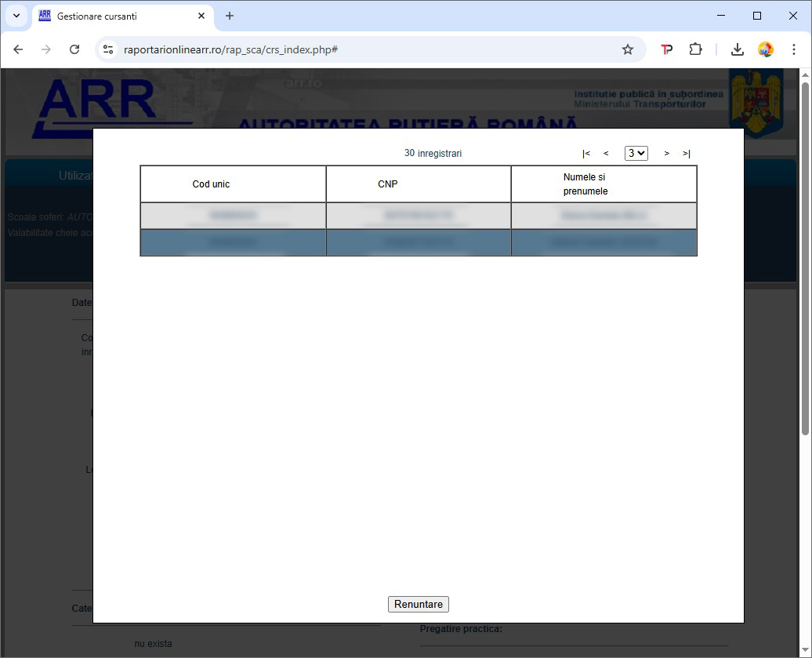The height and width of the screenshot is (658, 812).
Task: Open the Extensions puzzle menu
Action: pyautogui.click(x=695, y=49)
